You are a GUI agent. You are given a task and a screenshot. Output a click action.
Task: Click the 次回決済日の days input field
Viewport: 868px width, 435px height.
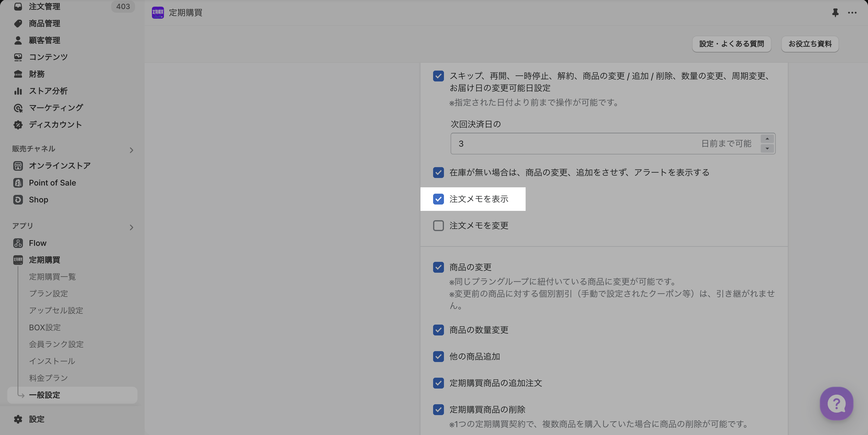coord(573,144)
